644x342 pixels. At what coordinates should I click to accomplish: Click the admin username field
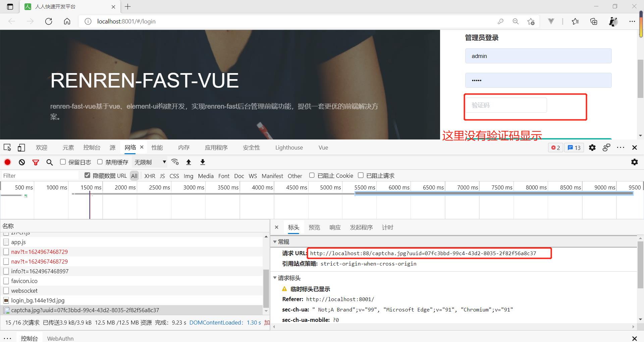coord(538,56)
